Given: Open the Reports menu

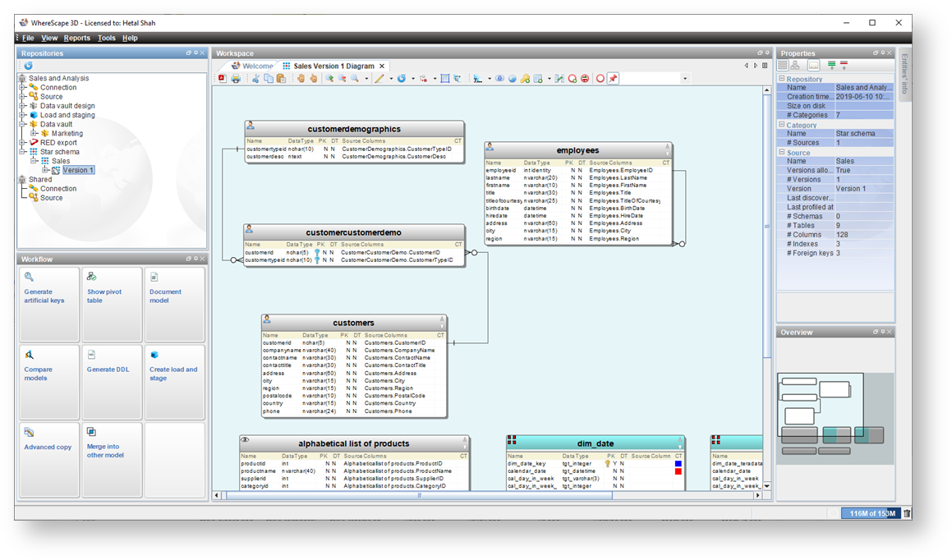Looking at the screenshot, I should point(77,38).
